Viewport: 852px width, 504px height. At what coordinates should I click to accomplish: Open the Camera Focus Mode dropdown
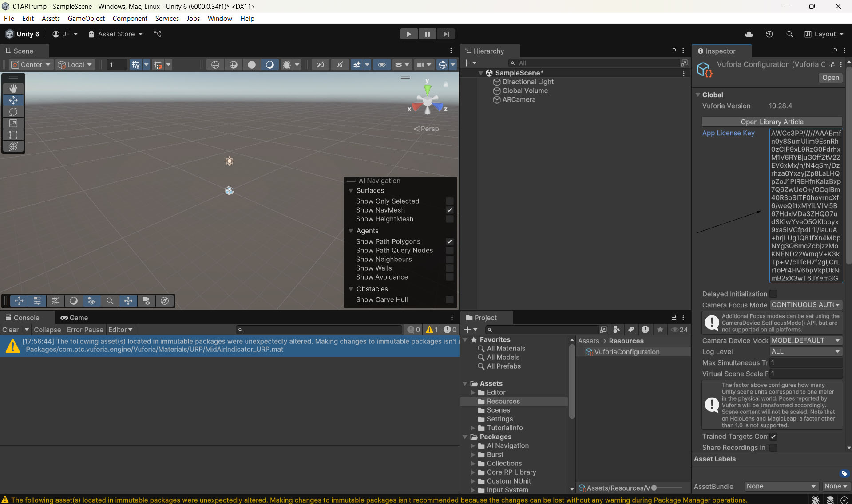(x=806, y=305)
